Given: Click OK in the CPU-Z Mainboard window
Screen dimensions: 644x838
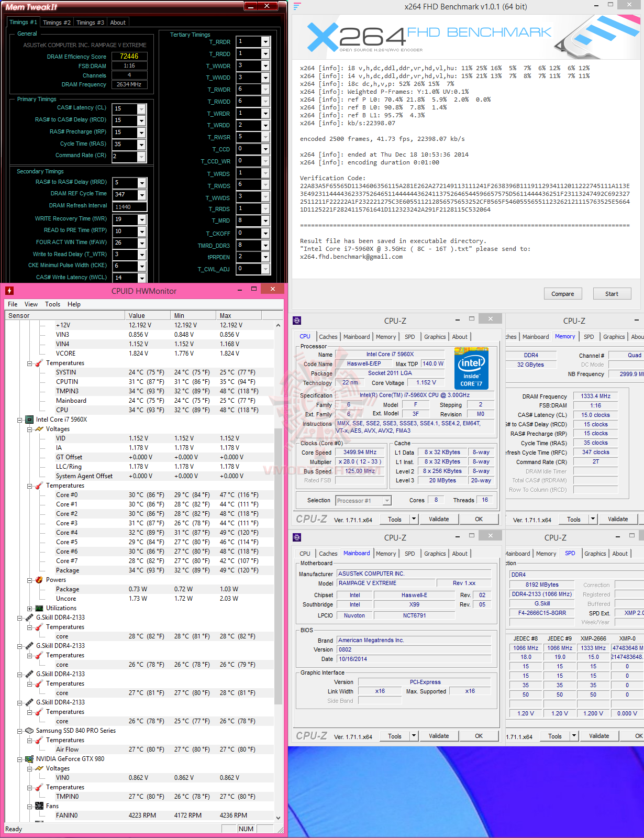Looking at the screenshot, I should pyautogui.click(x=479, y=736).
